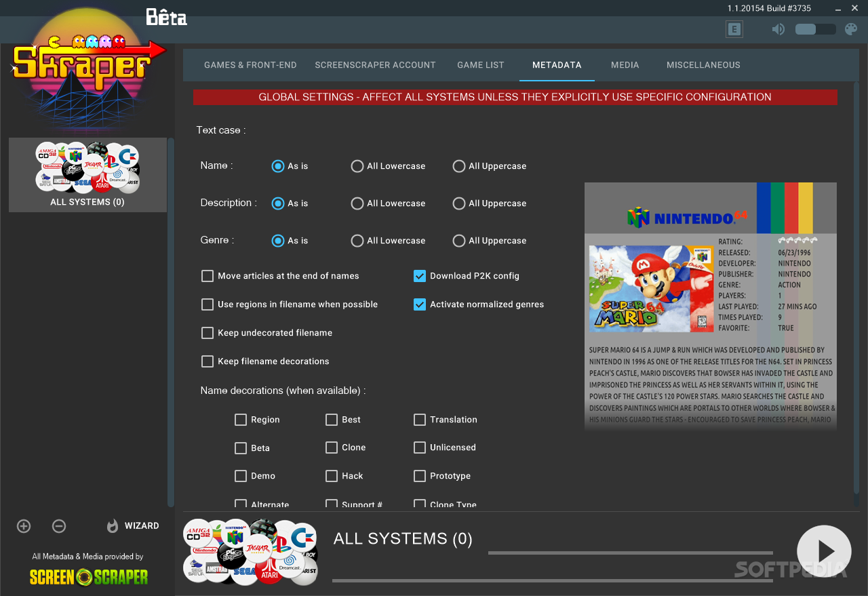Check the Prototype decoration box
Screen dimensions: 868x596
420,476
